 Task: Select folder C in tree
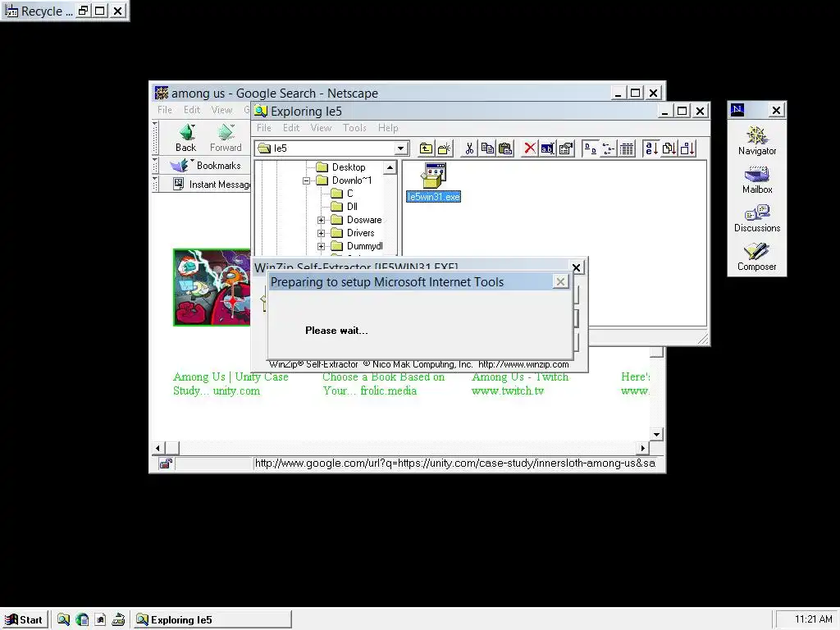349,194
